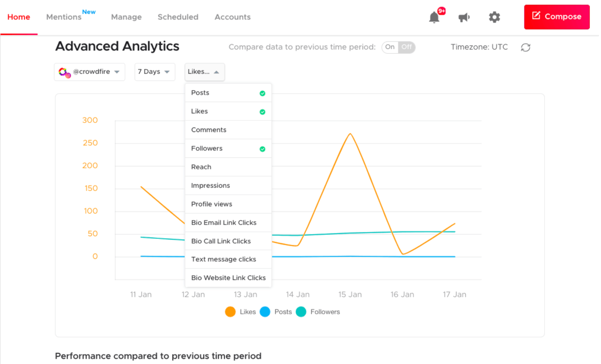Viewport: 601px width, 364px height.
Task: Switch to the Scheduled section
Action: pos(178,17)
